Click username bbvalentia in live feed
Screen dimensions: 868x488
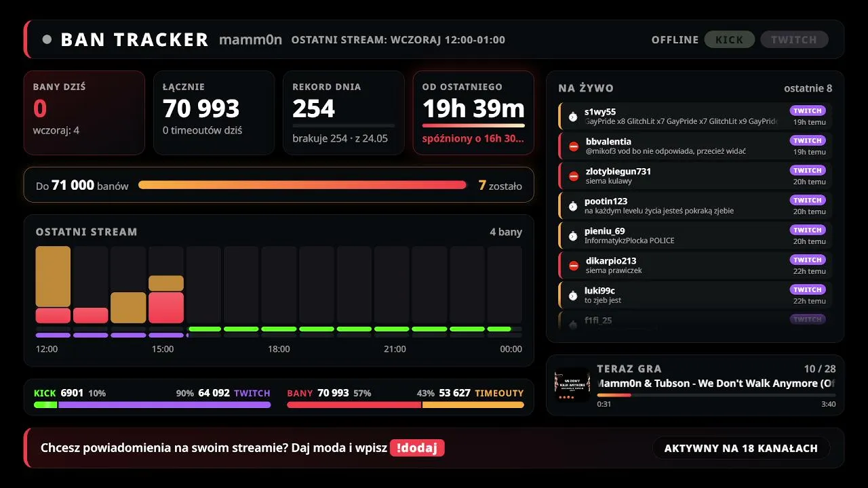tap(608, 142)
